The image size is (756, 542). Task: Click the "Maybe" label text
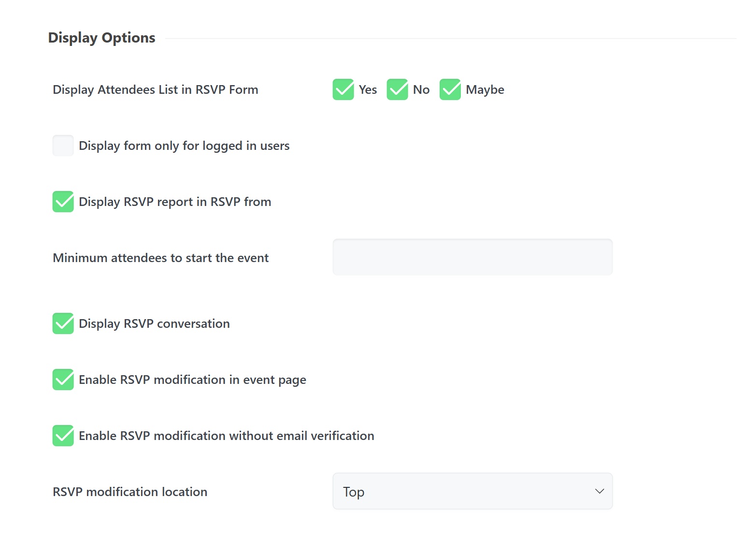(485, 90)
